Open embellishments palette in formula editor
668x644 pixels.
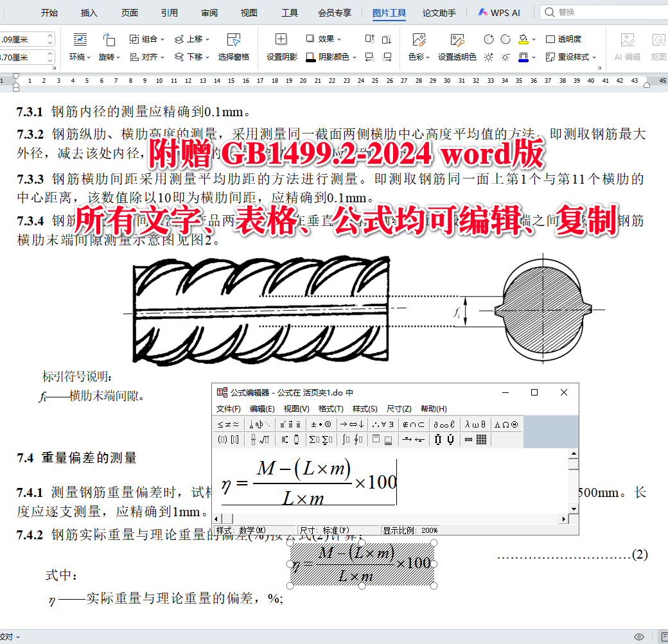click(290, 424)
